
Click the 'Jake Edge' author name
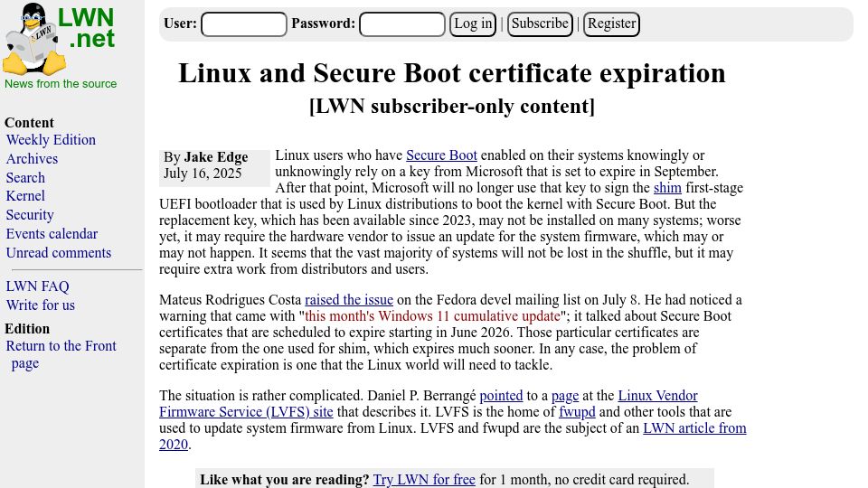[x=216, y=157]
